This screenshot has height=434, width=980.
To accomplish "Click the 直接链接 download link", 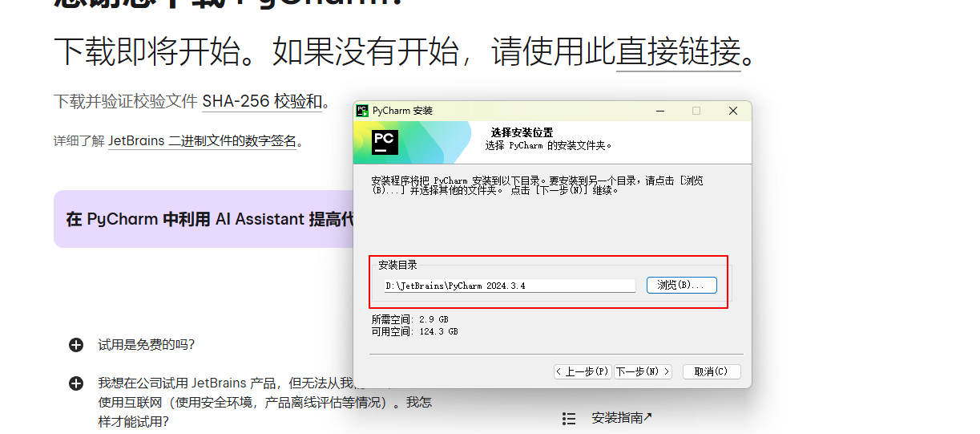I will coord(678,52).
